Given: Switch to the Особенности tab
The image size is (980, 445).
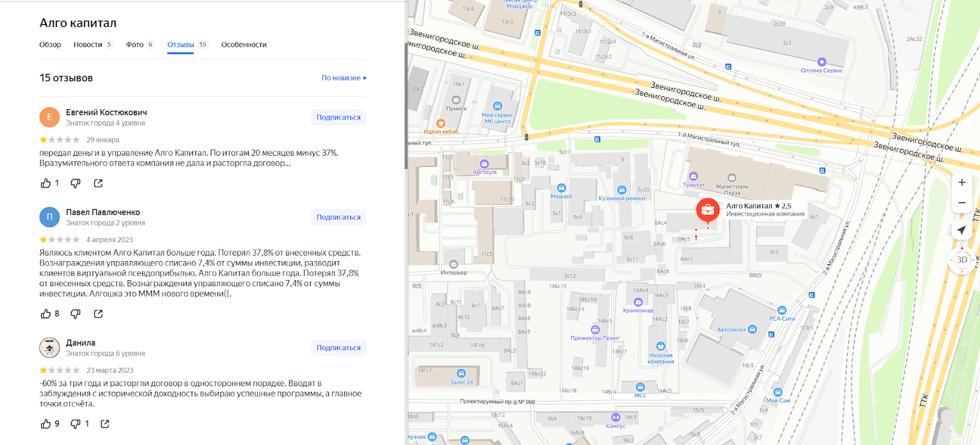Looking at the screenshot, I should pos(244,45).
